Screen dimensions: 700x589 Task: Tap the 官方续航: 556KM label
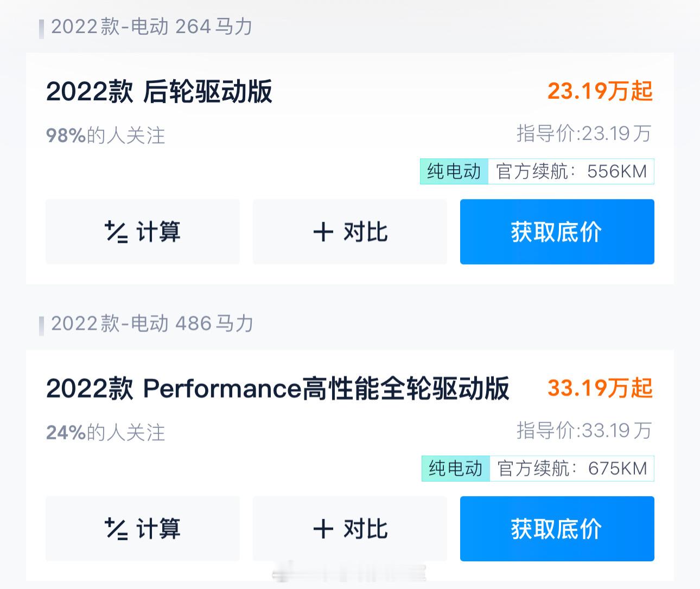point(571,171)
